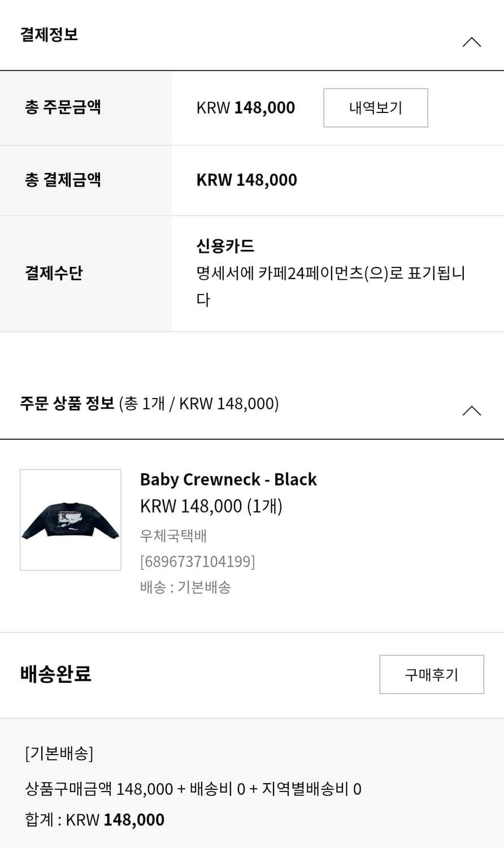Click the [기본배송] summary heading
504x848 pixels.
[x=59, y=754]
